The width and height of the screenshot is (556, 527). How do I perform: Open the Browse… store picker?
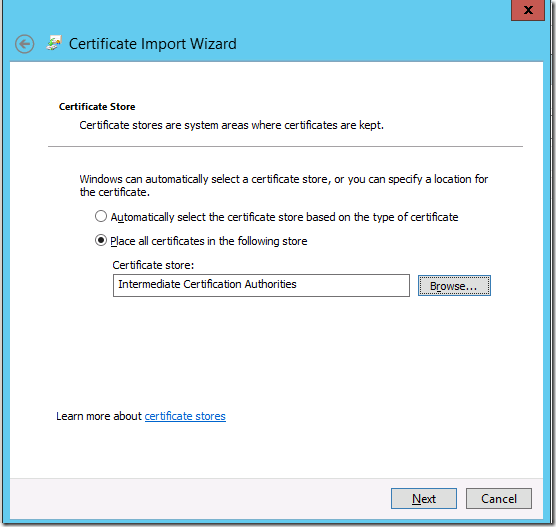[454, 285]
